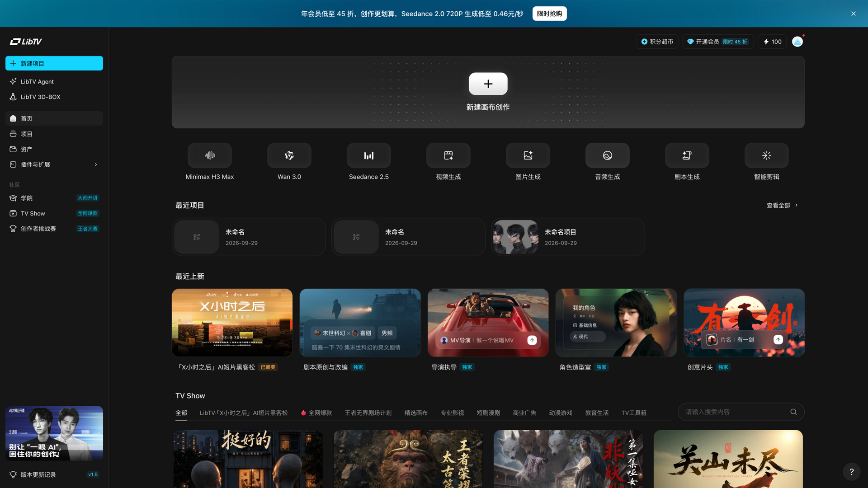Open the user avatar menu

click(x=797, y=42)
